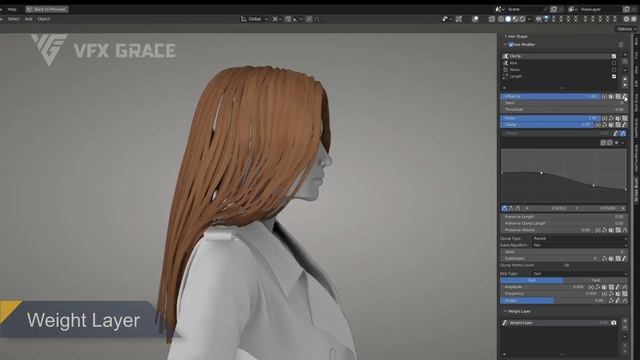Click the checker texture icon on Factor row
Viewport: 640px width, 360px height.
coord(624,118)
